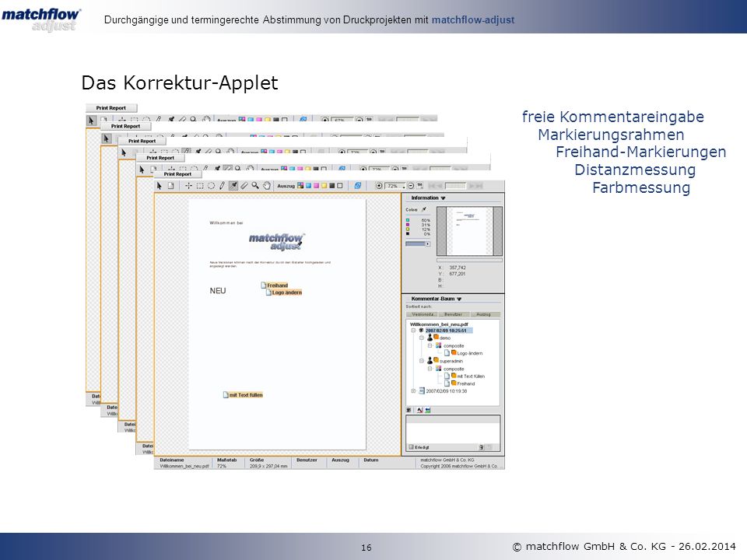Click Print Report in the fourth window

[160, 158]
